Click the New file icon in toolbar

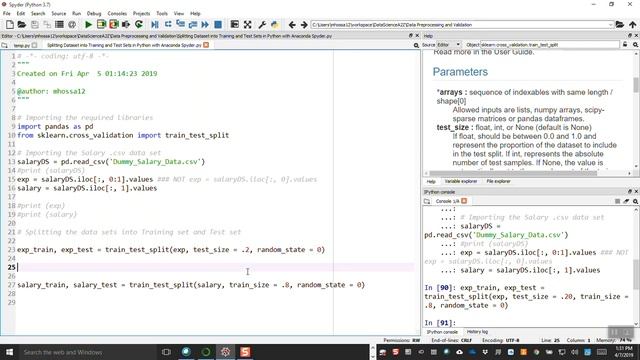click(x=9, y=24)
